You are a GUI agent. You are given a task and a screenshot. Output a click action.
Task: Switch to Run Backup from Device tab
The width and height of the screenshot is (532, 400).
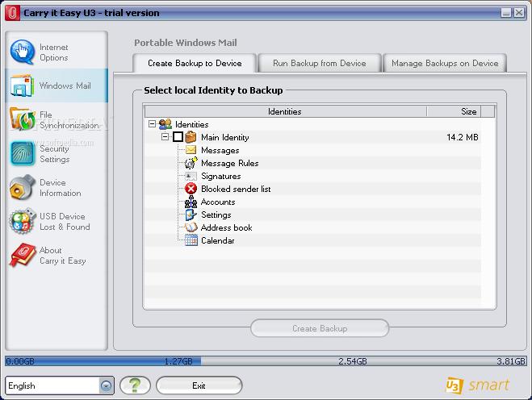[x=320, y=63]
